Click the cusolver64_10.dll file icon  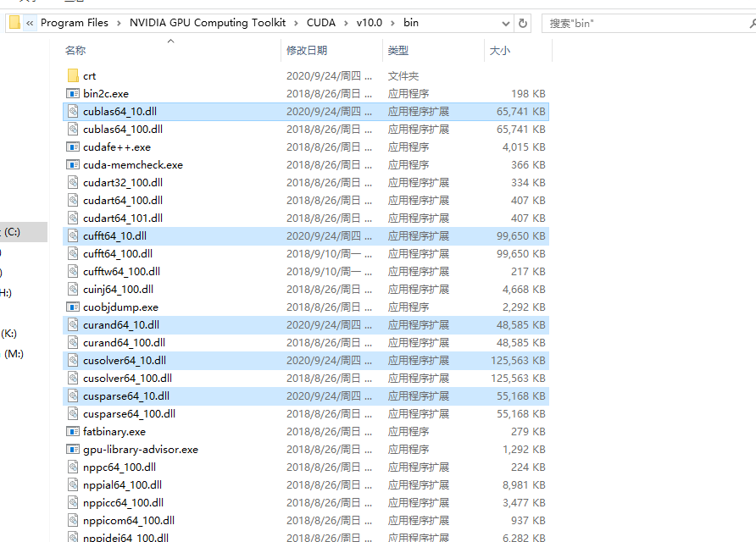click(73, 361)
